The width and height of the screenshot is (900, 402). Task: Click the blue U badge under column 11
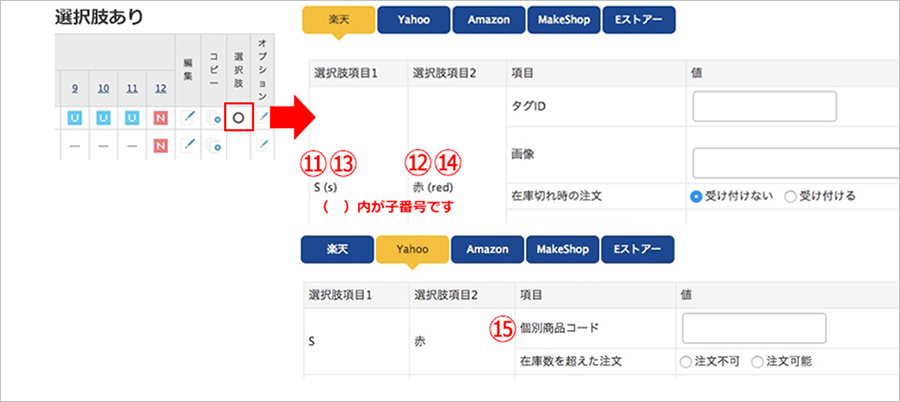tap(133, 118)
